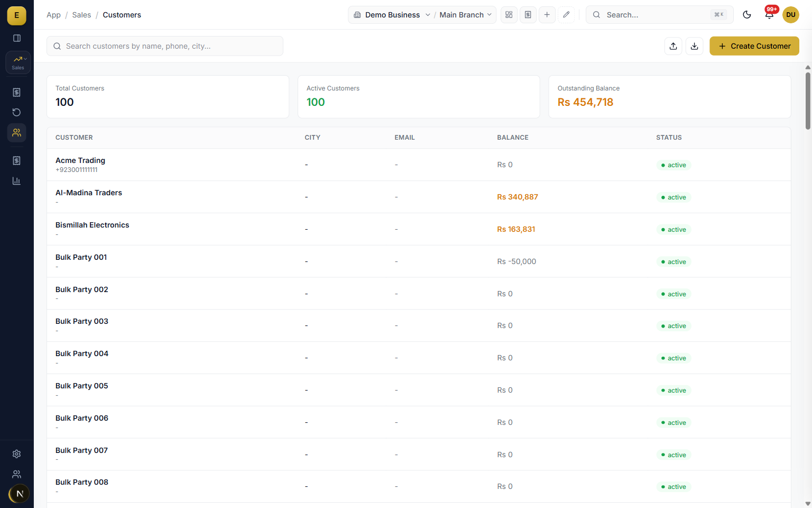Toggle dark mode moon icon
This screenshot has height=508, width=812.
[x=747, y=15]
